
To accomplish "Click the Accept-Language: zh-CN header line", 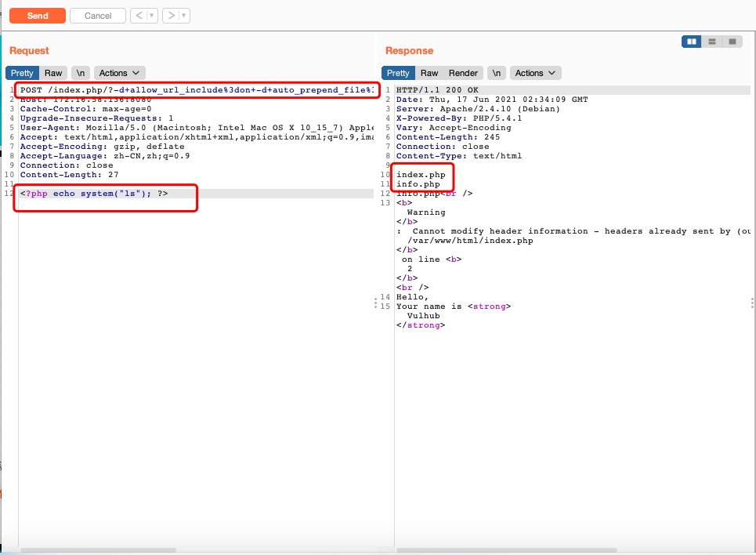I will [105, 156].
